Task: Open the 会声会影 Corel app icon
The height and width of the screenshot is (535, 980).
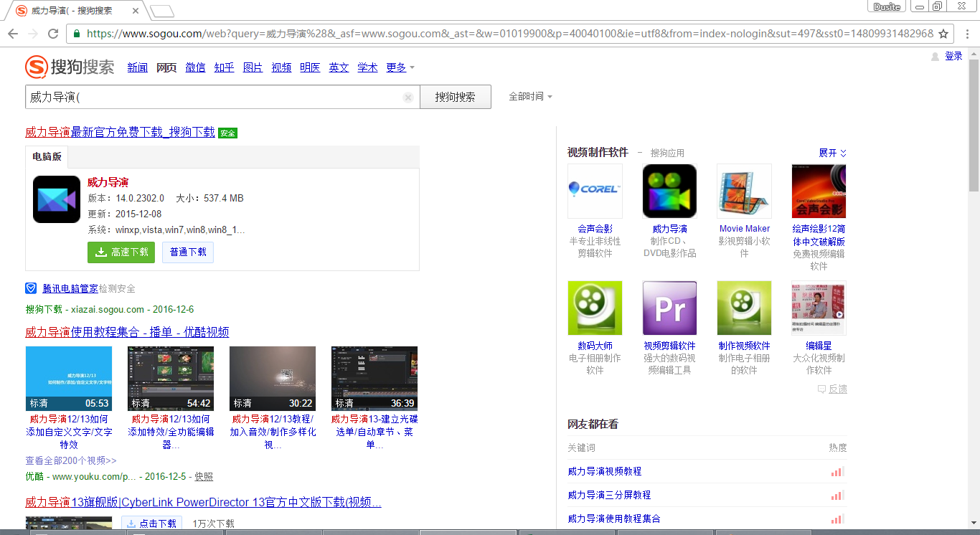Action: (x=595, y=191)
